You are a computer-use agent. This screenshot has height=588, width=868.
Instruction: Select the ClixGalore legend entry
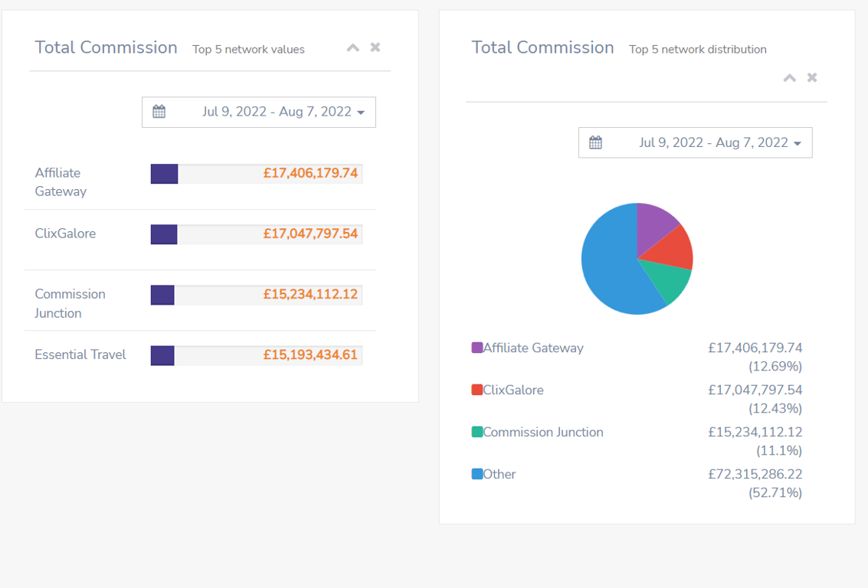(514, 390)
